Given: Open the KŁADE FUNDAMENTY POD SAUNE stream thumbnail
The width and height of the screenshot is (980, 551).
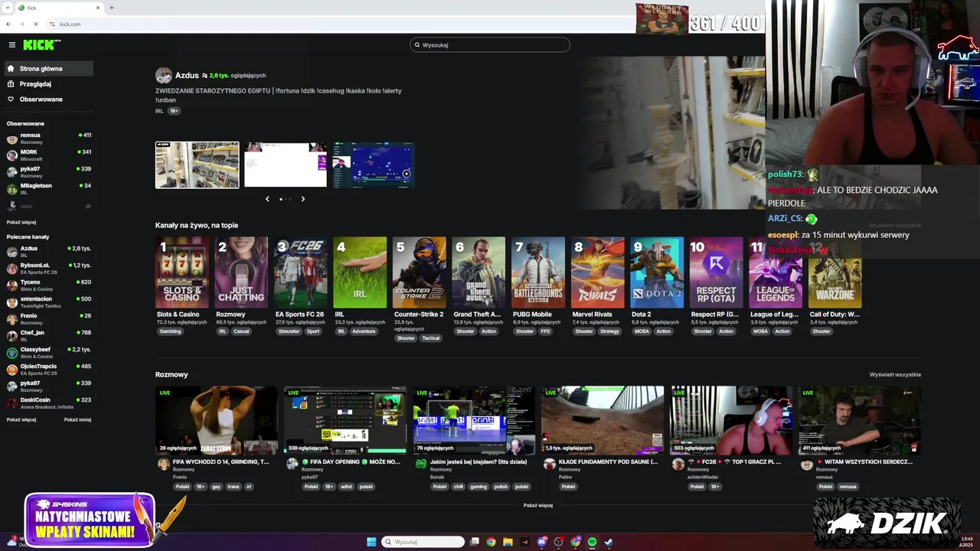Looking at the screenshot, I should 603,420.
